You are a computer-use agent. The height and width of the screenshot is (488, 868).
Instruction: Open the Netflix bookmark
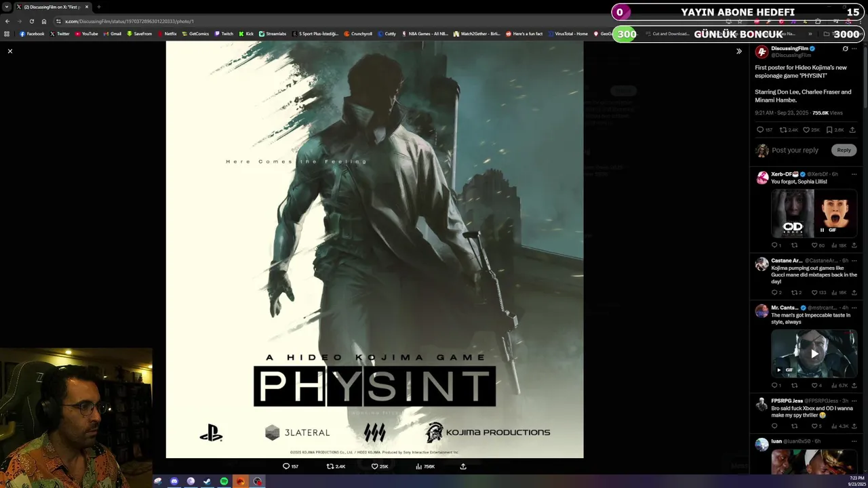point(167,33)
